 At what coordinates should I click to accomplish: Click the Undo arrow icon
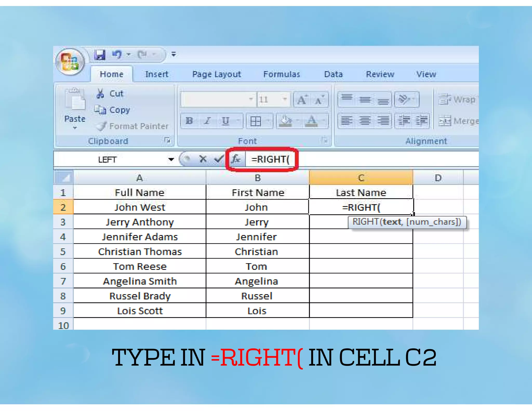click(117, 55)
